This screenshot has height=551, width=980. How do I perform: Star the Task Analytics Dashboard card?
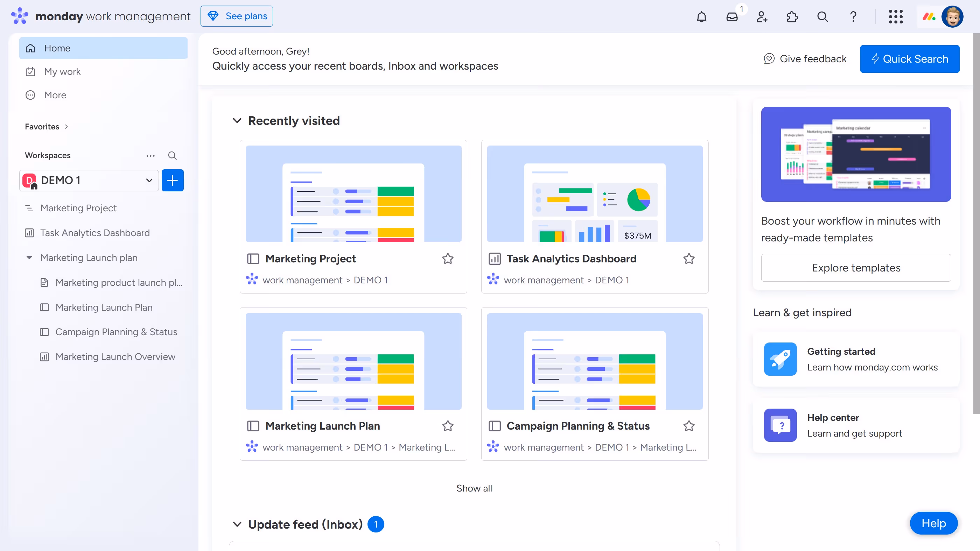689,259
